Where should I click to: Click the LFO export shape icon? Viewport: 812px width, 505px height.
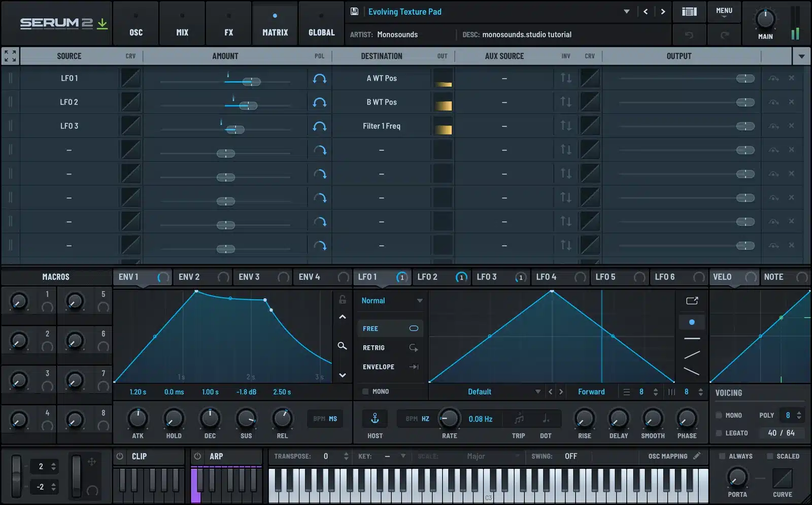tap(692, 300)
